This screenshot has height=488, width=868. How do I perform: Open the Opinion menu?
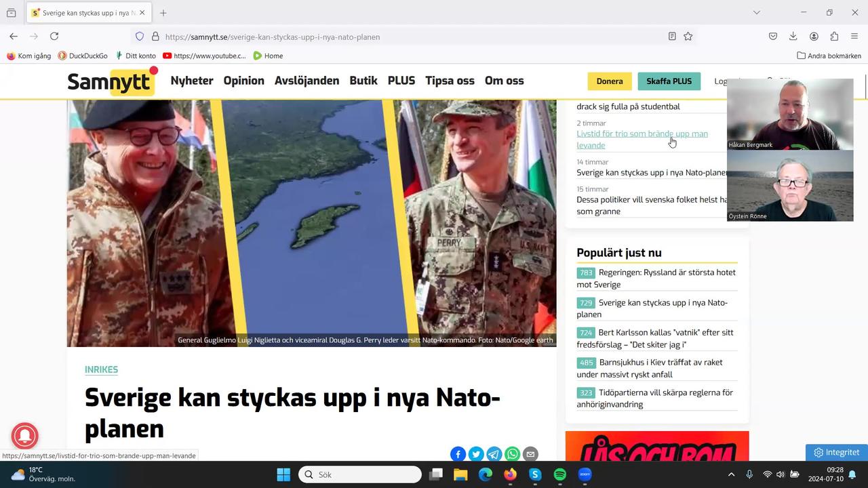tap(244, 81)
